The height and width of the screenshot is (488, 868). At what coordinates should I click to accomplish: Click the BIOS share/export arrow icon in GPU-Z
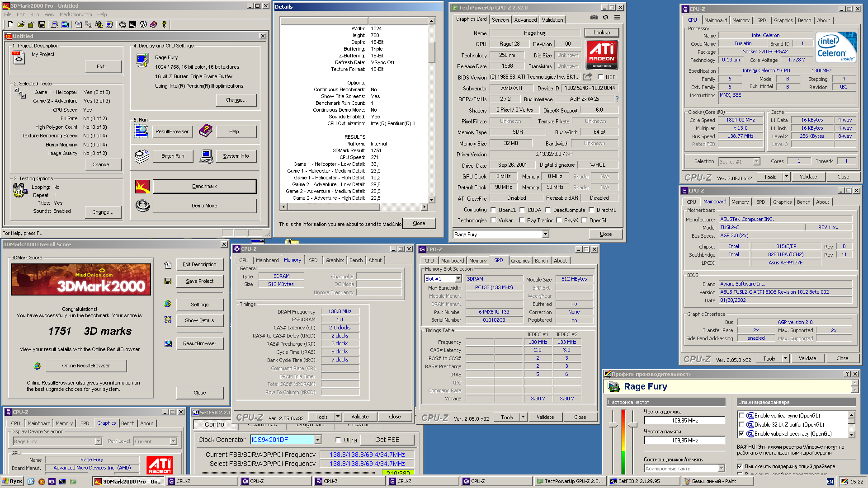587,77
